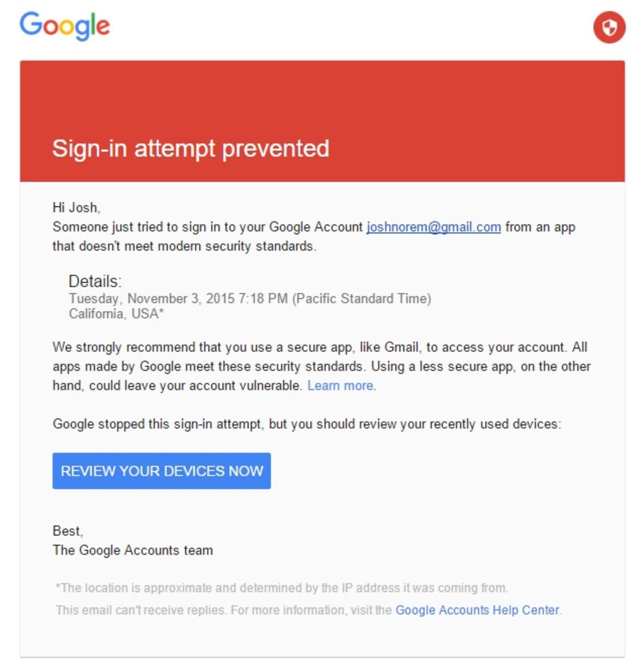Click the (Pacific Standard Time) text
644x668 pixels.
(362, 299)
